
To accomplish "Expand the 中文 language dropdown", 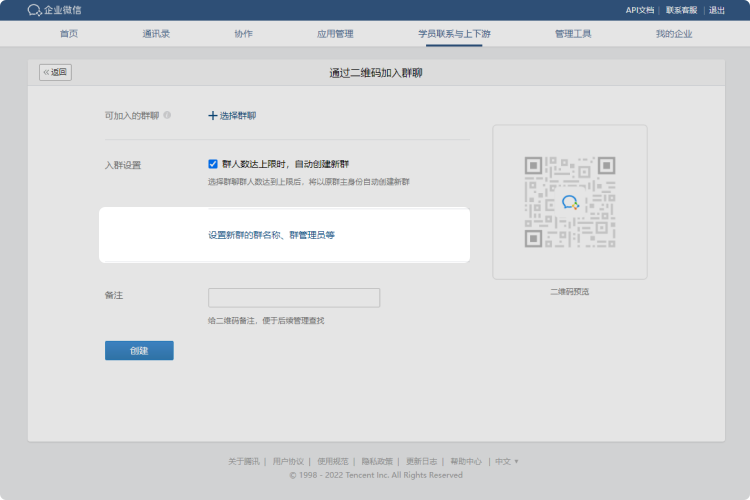I will [507, 461].
